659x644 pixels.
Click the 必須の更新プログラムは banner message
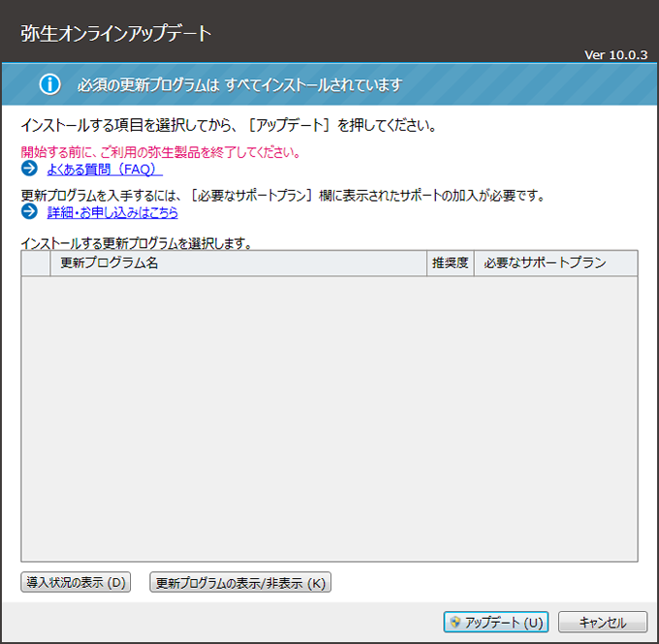240,85
